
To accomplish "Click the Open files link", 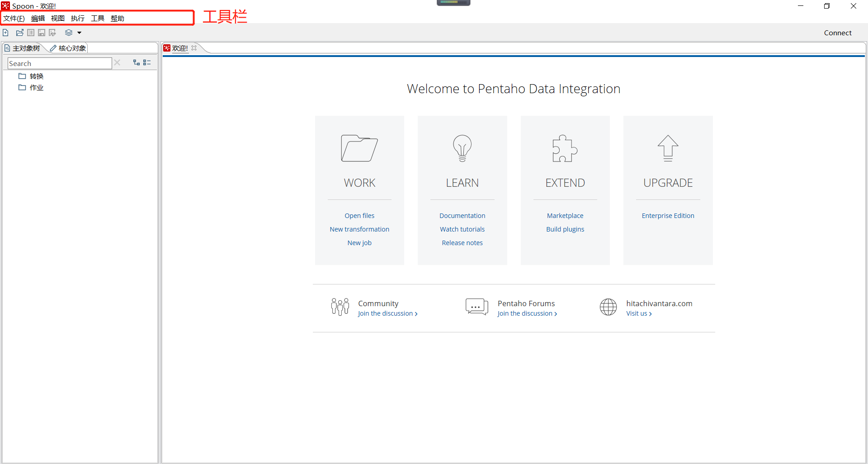I will pyautogui.click(x=359, y=216).
